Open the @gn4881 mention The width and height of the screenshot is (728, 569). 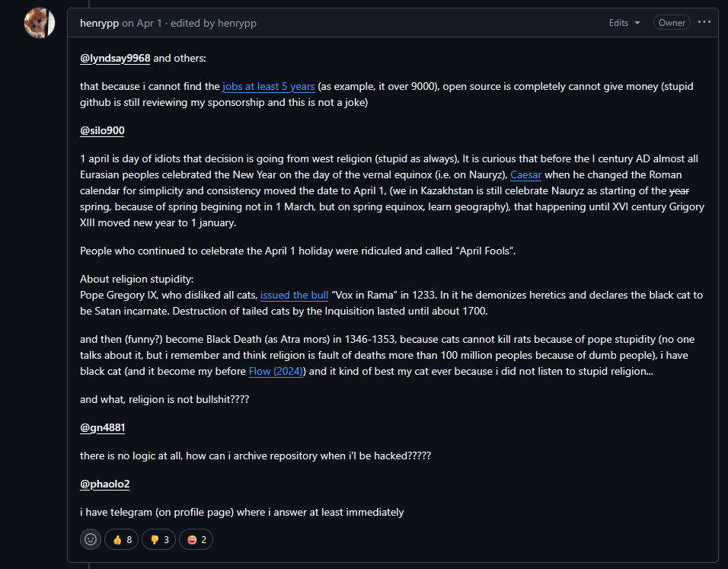[x=102, y=427]
